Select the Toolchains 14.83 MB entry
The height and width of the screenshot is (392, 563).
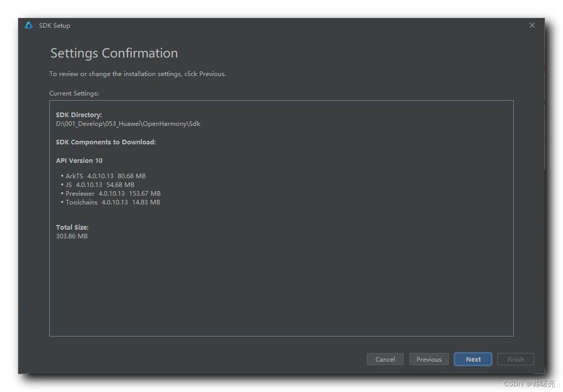(x=112, y=202)
